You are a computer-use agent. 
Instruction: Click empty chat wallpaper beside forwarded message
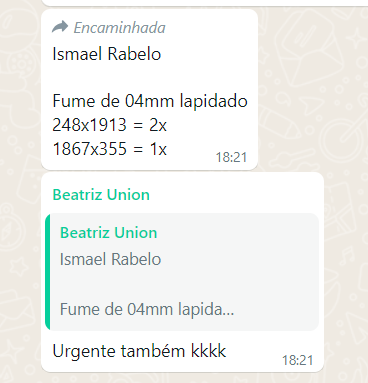[x=312, y=90]
